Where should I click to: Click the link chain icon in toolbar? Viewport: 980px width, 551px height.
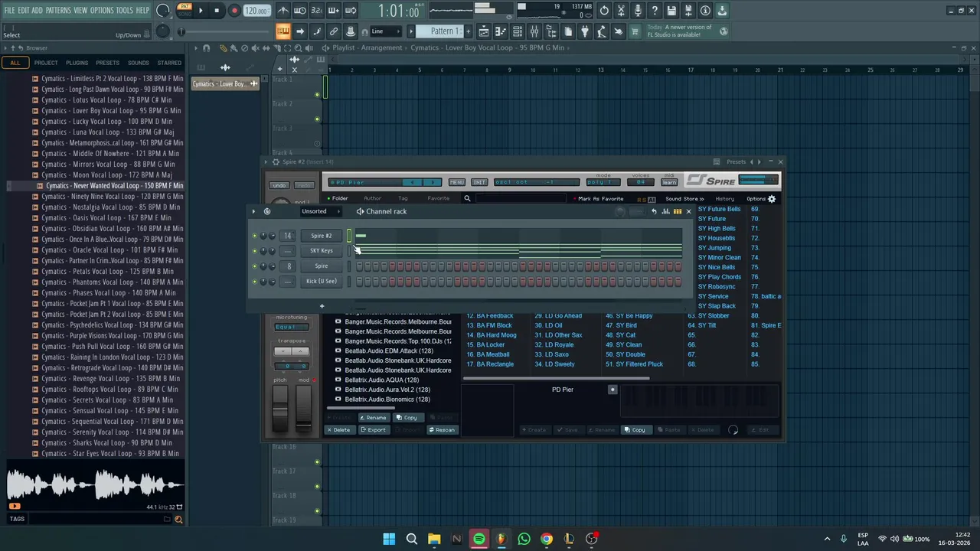click(x=334, y=31)
